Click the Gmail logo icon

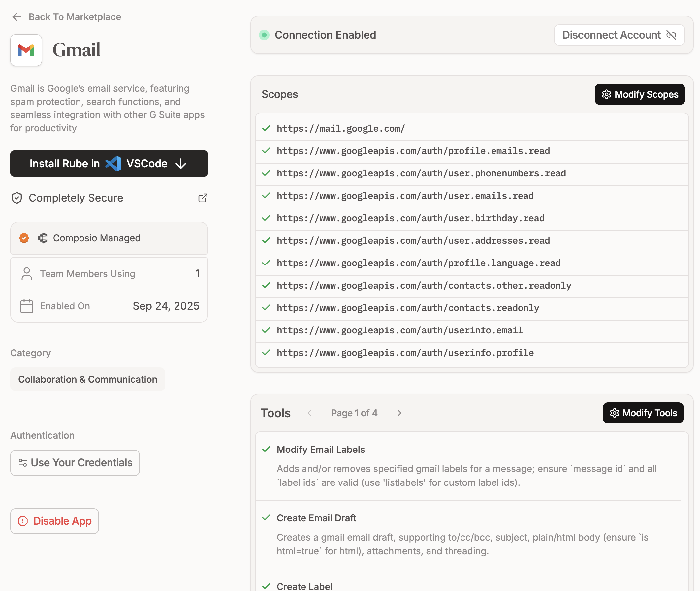coord(26,50)
